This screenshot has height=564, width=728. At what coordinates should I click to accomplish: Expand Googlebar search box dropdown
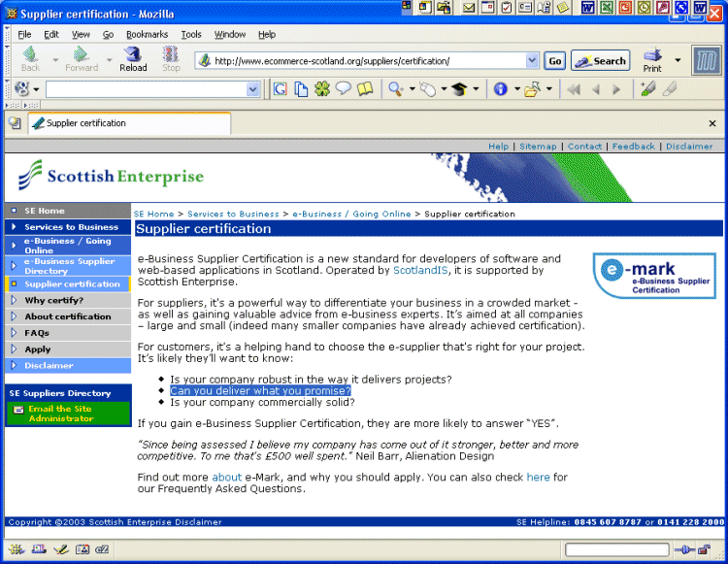click(252, 89)
